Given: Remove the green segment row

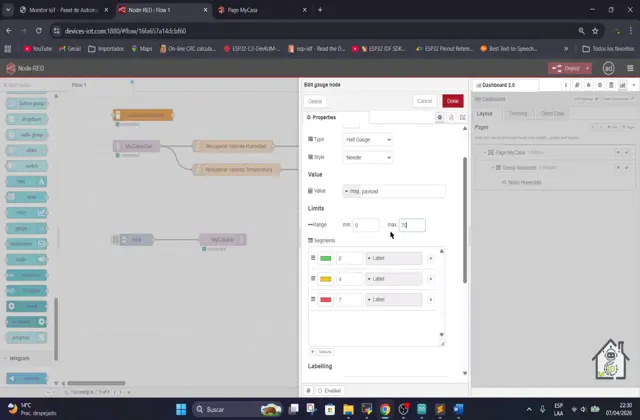Looking at the screenshot, I should 431,258.
